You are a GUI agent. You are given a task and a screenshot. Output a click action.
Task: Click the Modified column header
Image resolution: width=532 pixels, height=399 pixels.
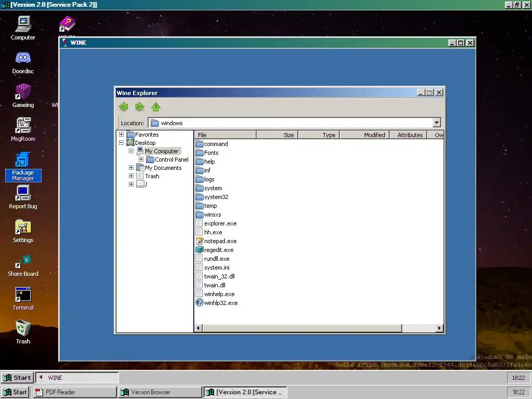pyautogui.click(x=364, y=135)
